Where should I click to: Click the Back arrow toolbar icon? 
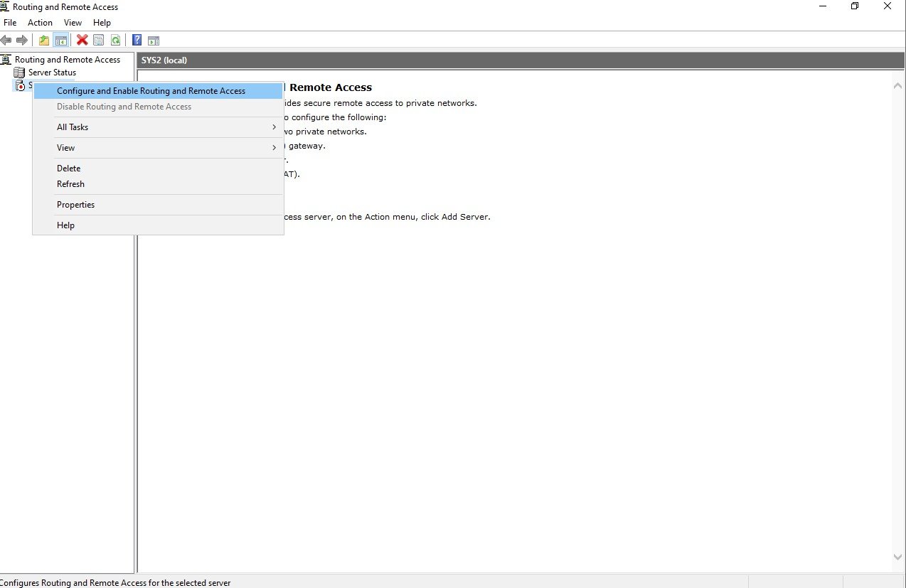click(x=6, y=40)
